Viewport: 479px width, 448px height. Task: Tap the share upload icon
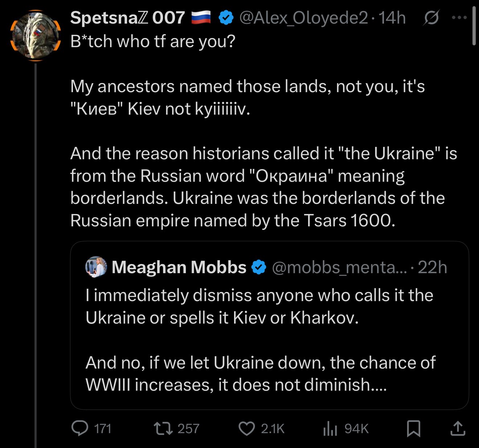pyautogui.click(x=458, y=428)
